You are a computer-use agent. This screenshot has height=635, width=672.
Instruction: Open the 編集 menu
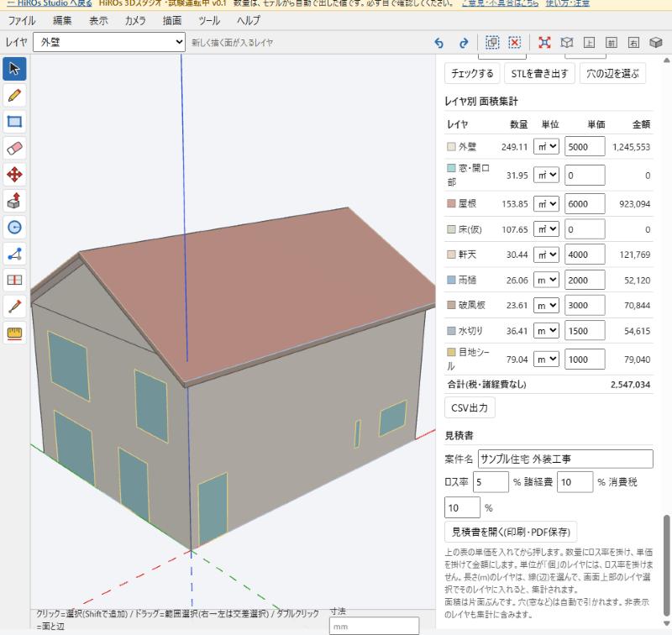click(62, 20)
